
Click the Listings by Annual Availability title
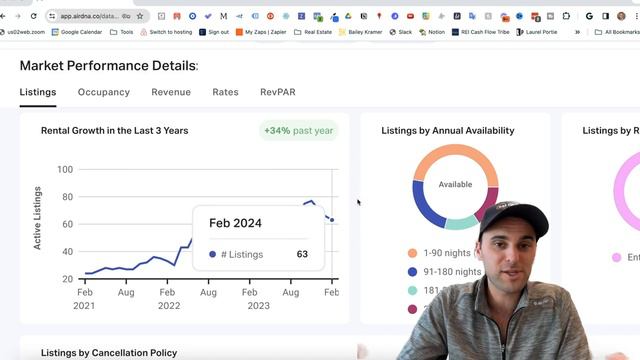[x=448, y=131]
